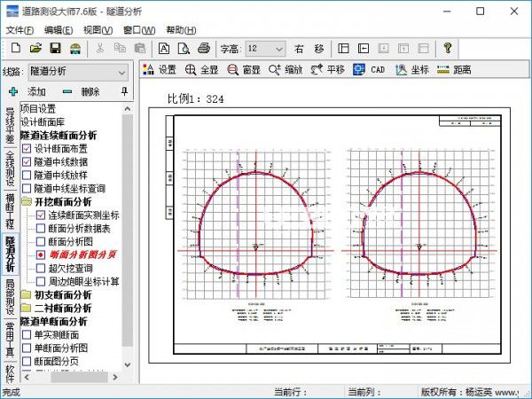Screen dimensions: 532x399
Task: Expand the 初支断面分析 folder
Action: tap(27, 295)
